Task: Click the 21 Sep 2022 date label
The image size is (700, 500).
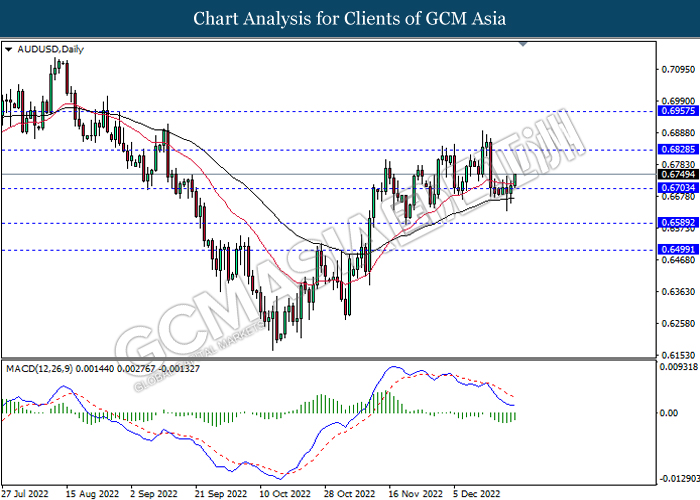Action: coord(221,494)
